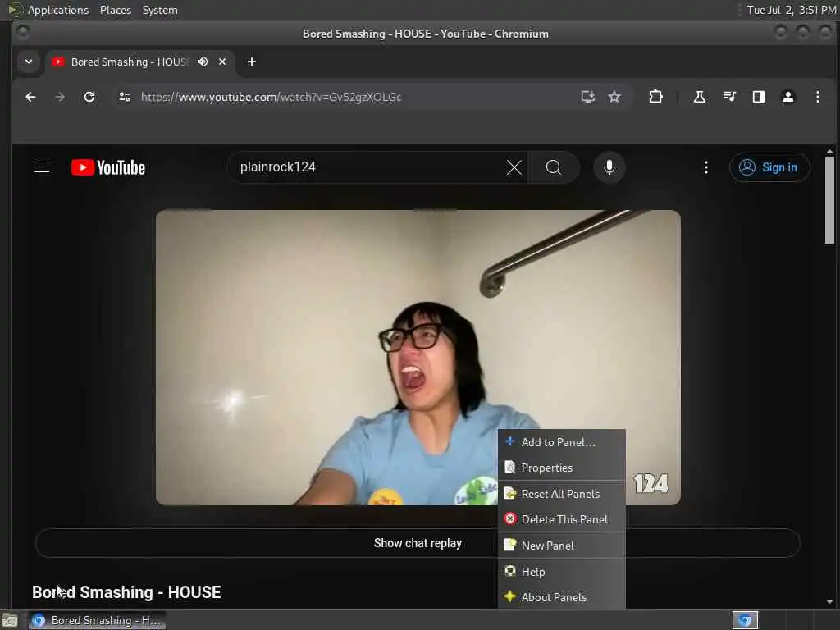Open the tab search dropdown arrow
Screen dimensions: 840x630
(x=29, y=62)
